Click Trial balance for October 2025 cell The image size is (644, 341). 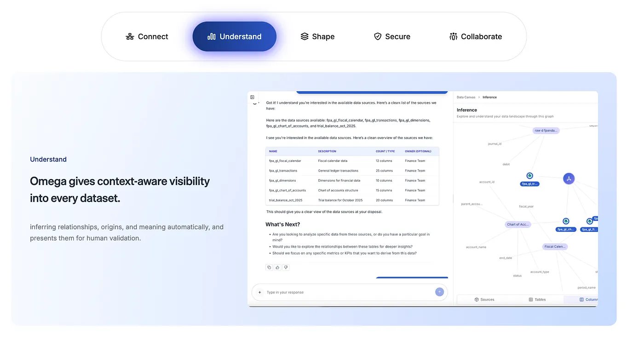(340, 200)
